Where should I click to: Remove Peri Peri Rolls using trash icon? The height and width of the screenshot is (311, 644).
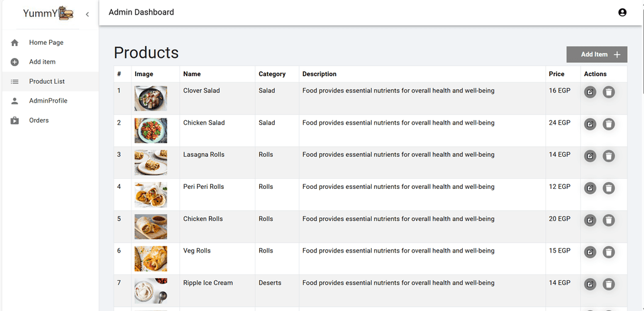coord(609,188)
